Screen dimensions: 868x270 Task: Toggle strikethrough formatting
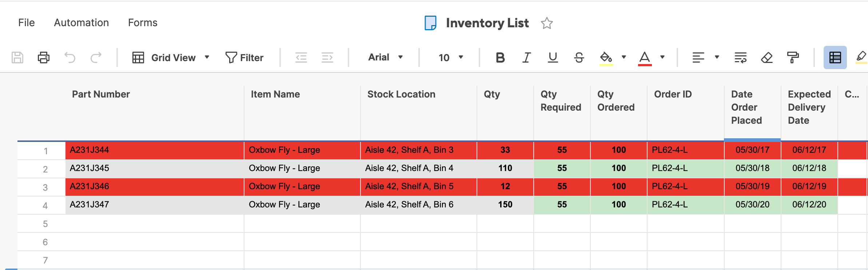pyautogui.click(x=579, y=57)
